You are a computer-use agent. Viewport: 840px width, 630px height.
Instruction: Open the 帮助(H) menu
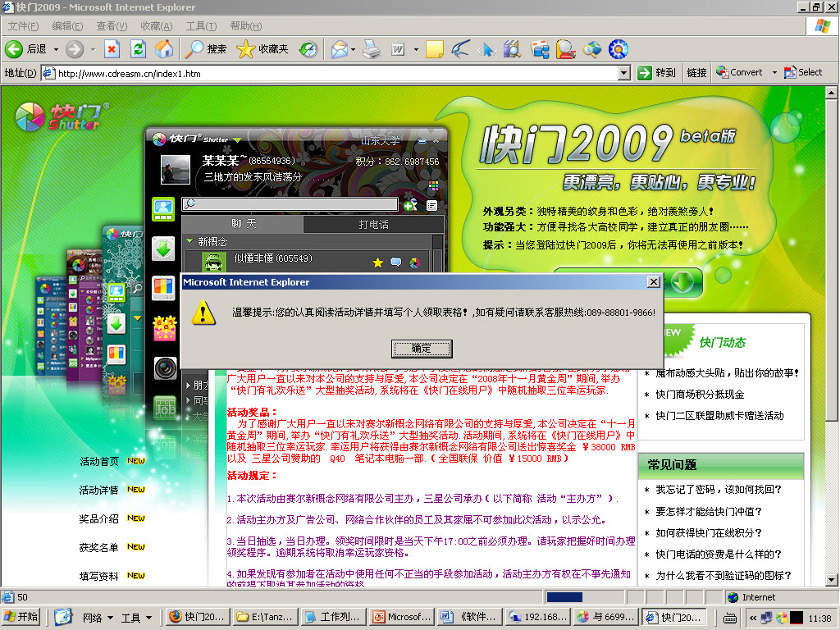246,26
